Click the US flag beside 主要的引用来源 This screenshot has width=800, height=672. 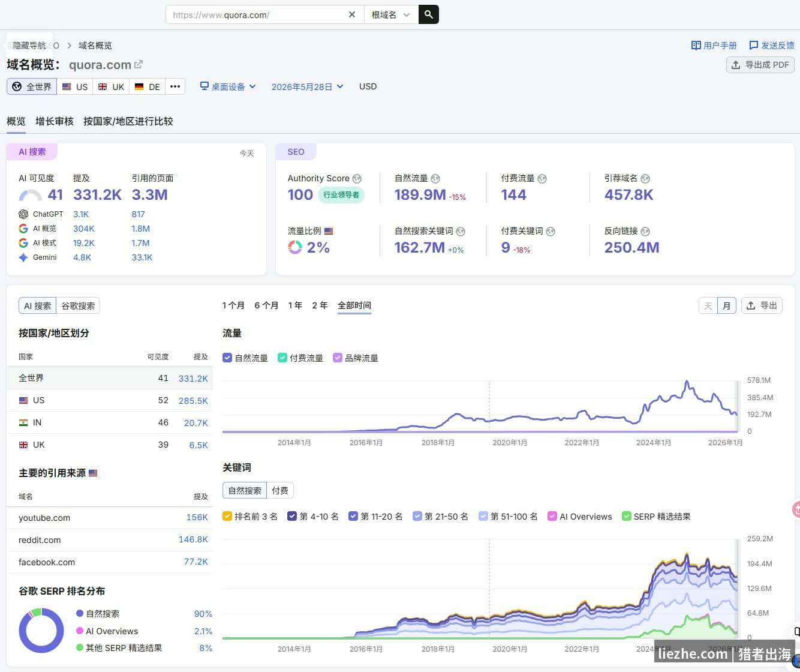tap(93, 473)
